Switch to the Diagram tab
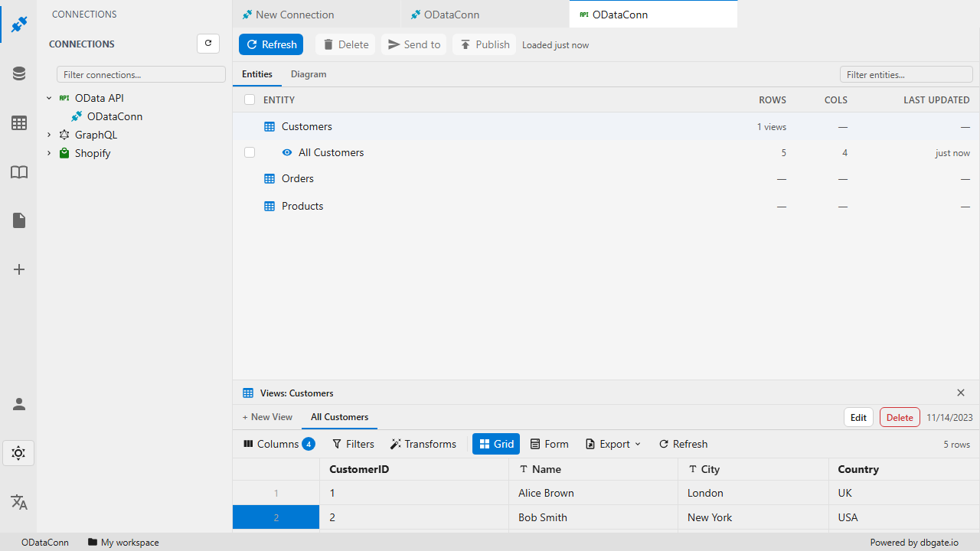Image resolution: width=980 pixels, height=551 pixels. point(309,74)
